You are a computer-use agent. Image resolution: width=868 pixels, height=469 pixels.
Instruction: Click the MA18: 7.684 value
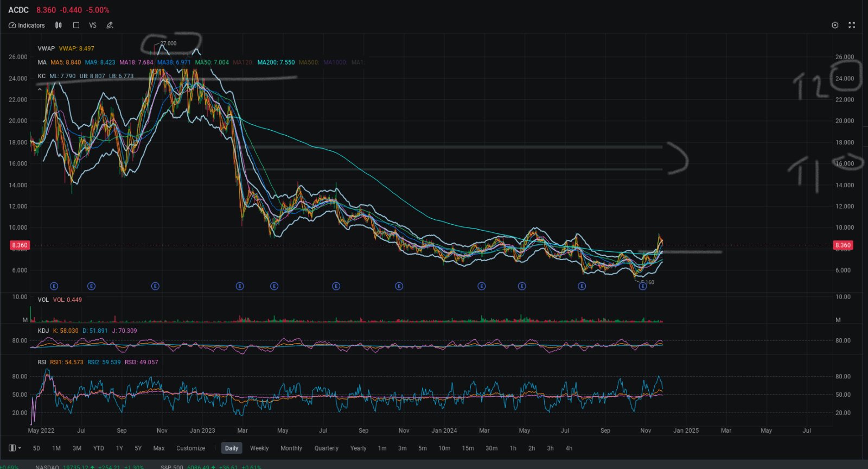[136, 62]
